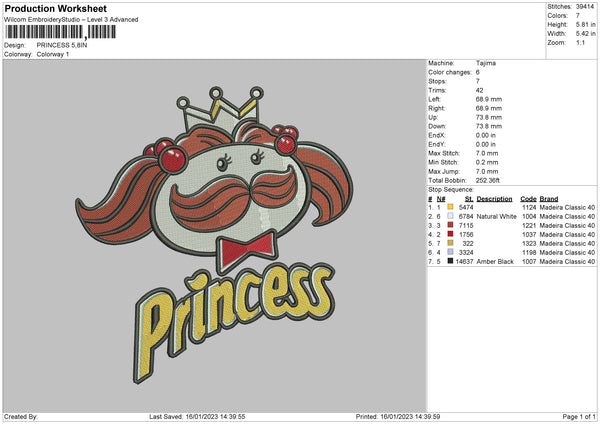Select the Color changes value 6
Viewport: 600px width, 424px height.
[x=478, y=72]
